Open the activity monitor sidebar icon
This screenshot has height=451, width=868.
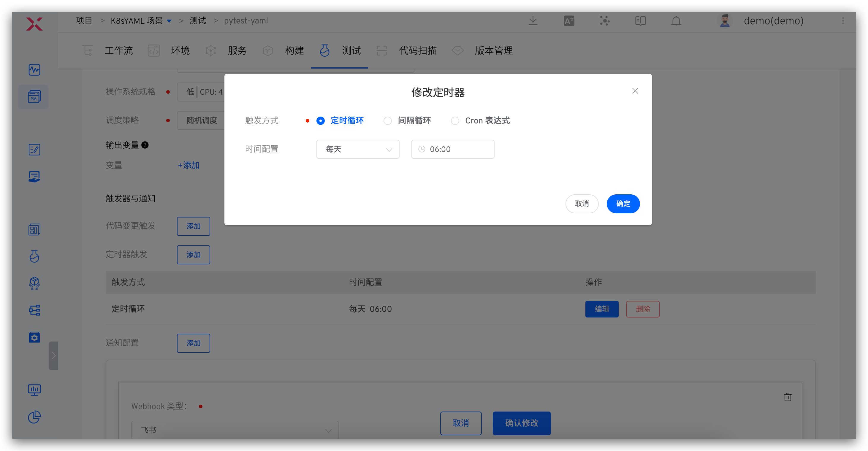[34, 70]
